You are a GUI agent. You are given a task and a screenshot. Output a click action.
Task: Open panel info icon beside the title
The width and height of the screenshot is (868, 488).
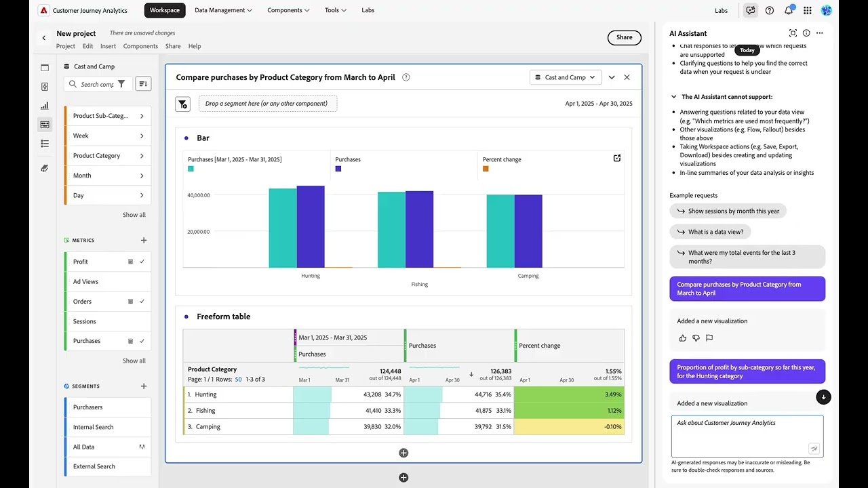point(406,77)
